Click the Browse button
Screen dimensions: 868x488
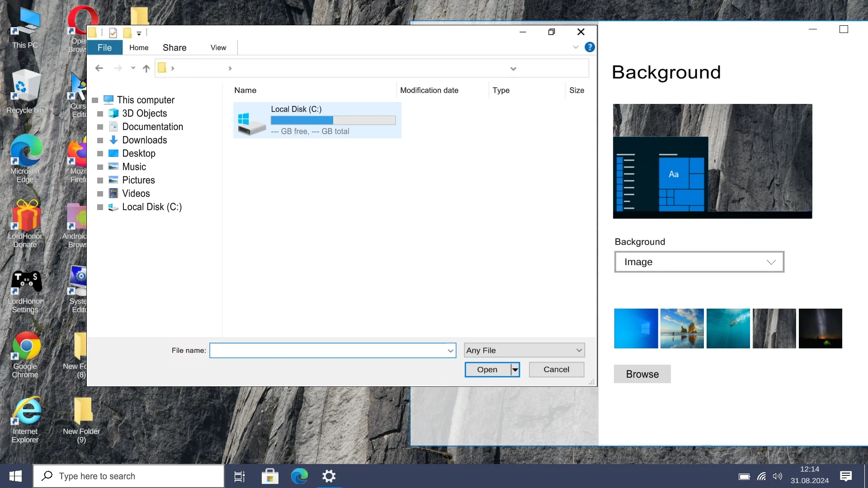point(642,374)
